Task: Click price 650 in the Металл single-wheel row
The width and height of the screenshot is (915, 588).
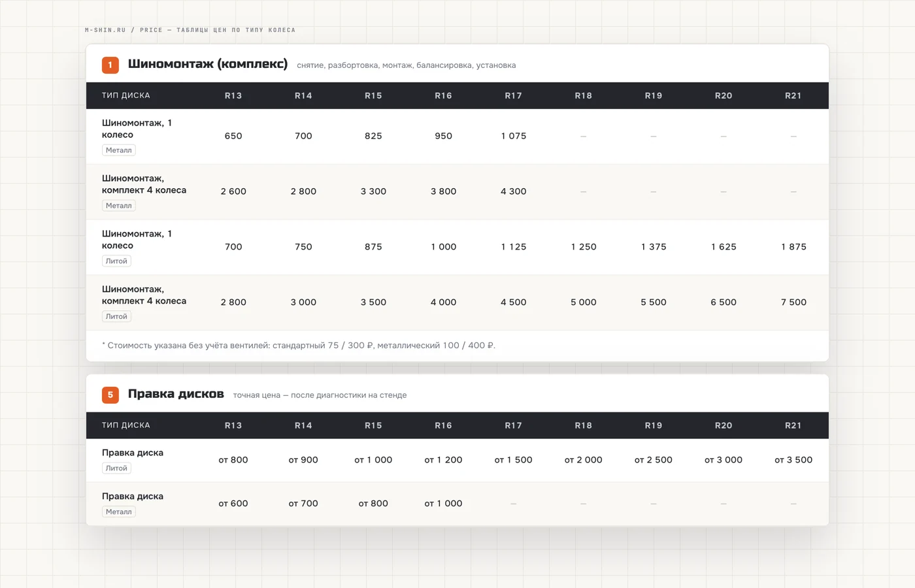Action: pos(233,136)
